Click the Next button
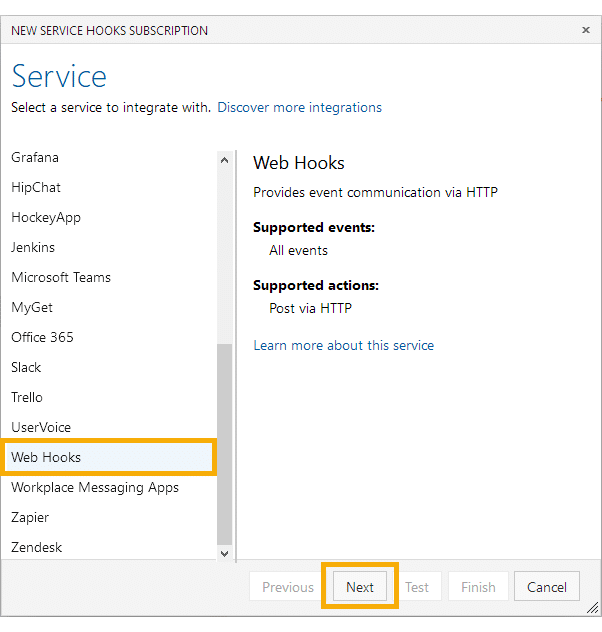The width and height of the screenshot is (602, 632). (x=360, y=587)
